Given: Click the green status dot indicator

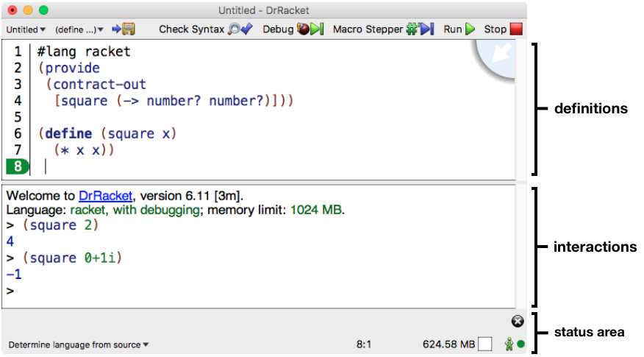Looking at the screenshot, I should (x=521, y=344).
